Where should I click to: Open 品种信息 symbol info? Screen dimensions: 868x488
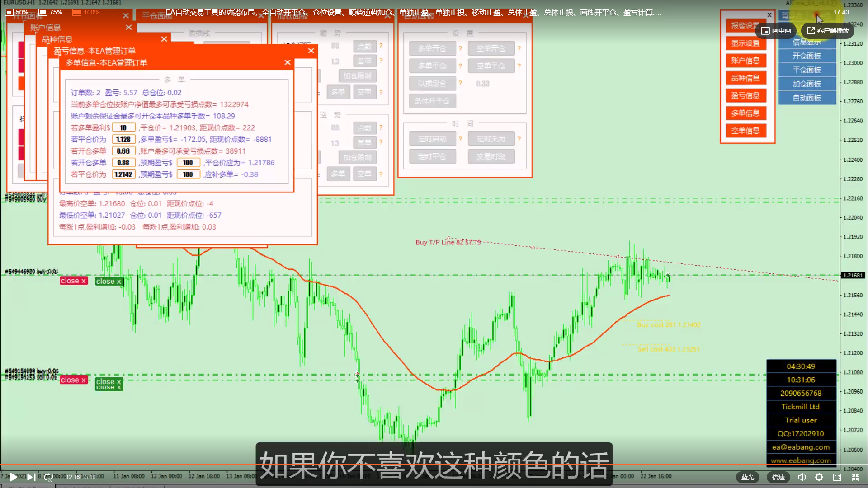(x=746, y=78)
